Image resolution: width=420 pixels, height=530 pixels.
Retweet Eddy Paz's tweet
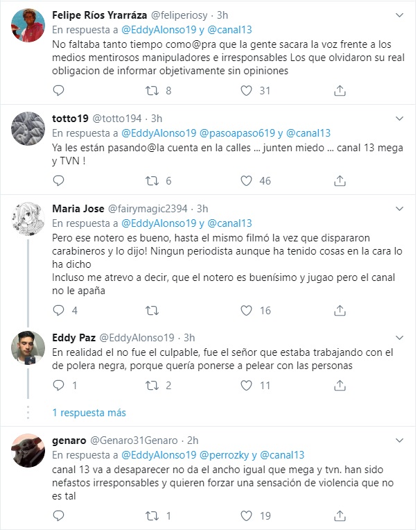152,385
